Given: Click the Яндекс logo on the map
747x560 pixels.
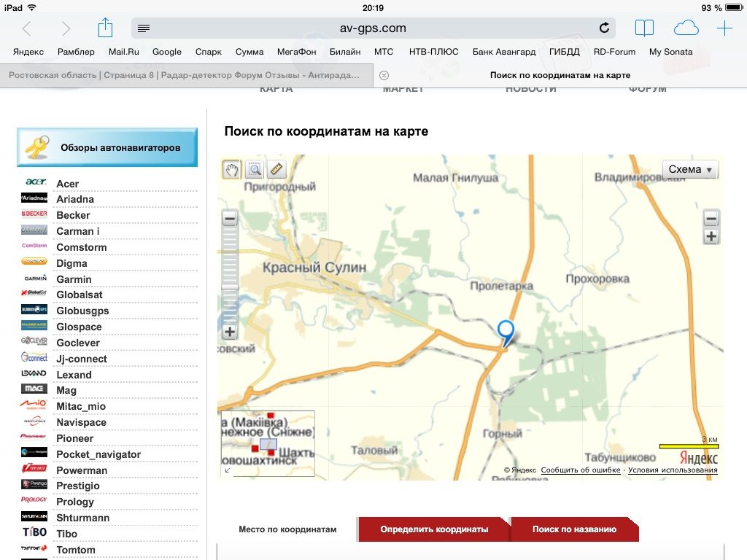Looking at the screenshot, I should 698,458.
